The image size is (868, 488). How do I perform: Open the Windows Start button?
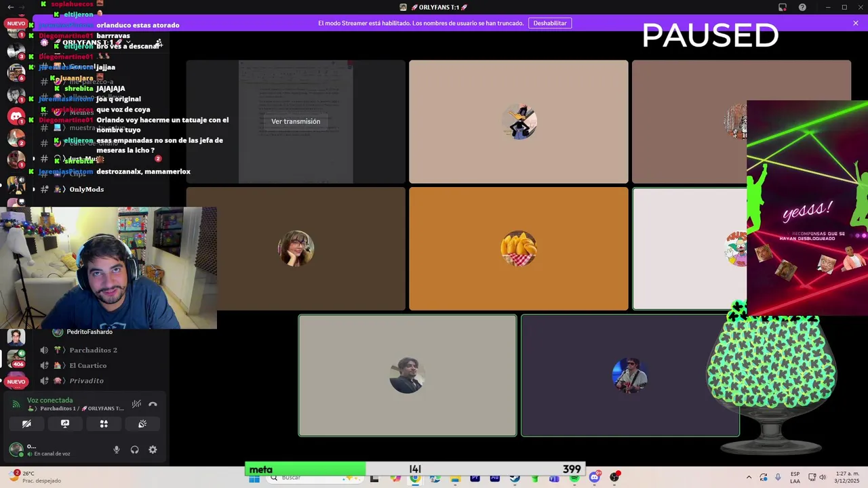click(254, 478)
